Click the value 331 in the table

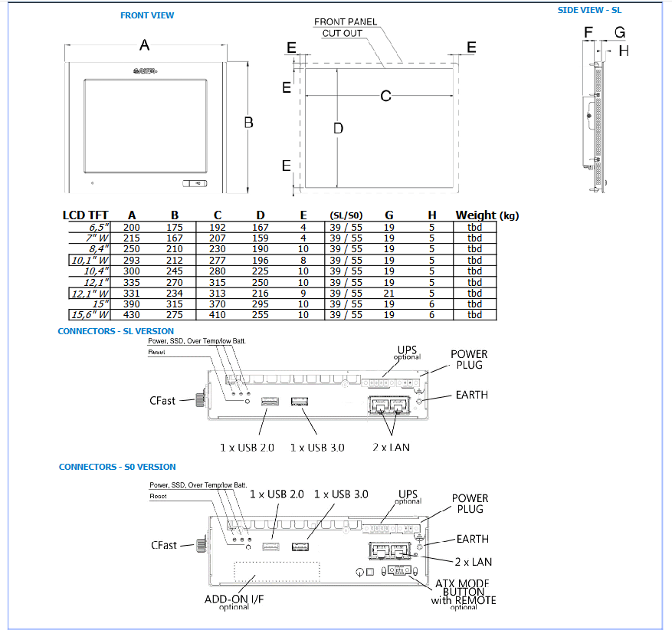coord(132,294)
